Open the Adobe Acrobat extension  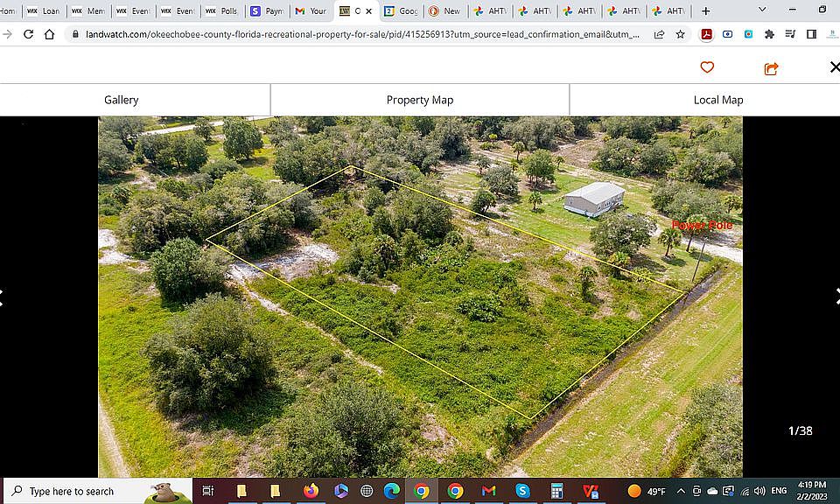[x=707, y=34]
